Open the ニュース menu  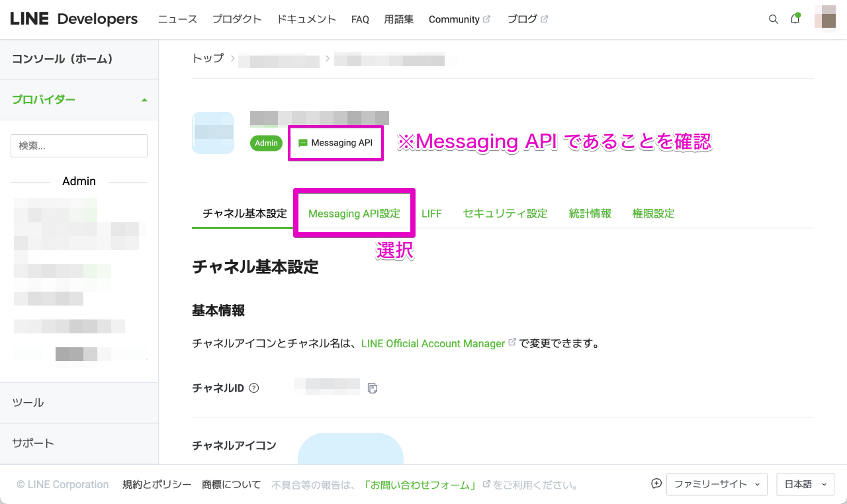pyautogui.click(x=177, y=19)
